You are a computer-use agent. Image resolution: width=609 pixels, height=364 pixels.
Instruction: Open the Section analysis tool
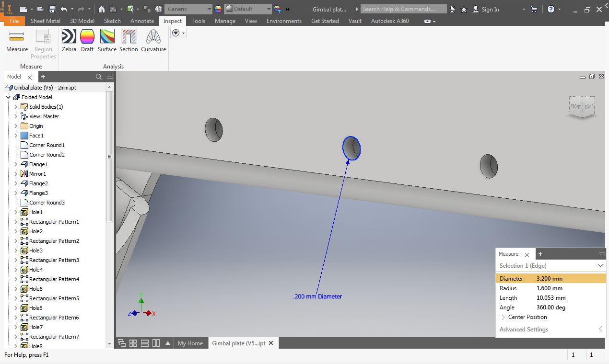(129, 41)
